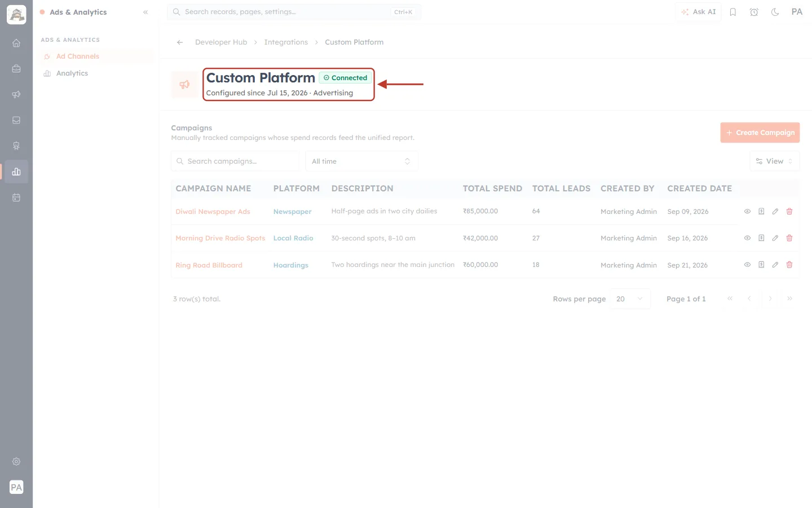Click the Sep 21, 2026 date cell
The height and width of the screenshot is (508, 812).
tap(687, 265)
